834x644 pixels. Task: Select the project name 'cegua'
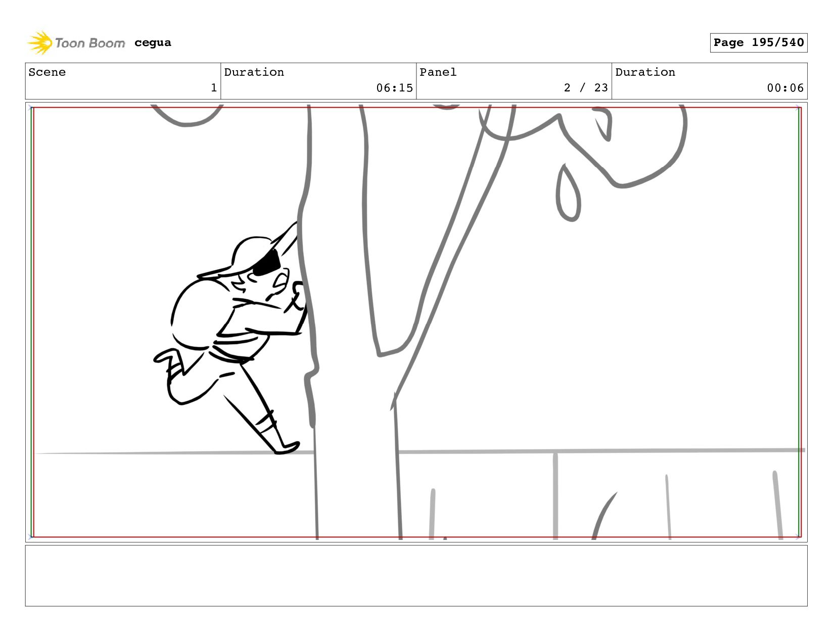[x=153, y=43]
